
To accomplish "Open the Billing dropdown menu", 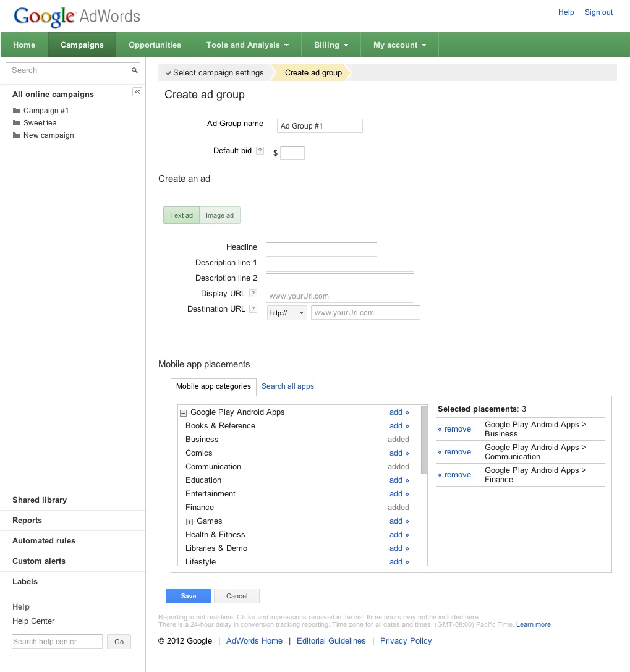I will 330,45.
